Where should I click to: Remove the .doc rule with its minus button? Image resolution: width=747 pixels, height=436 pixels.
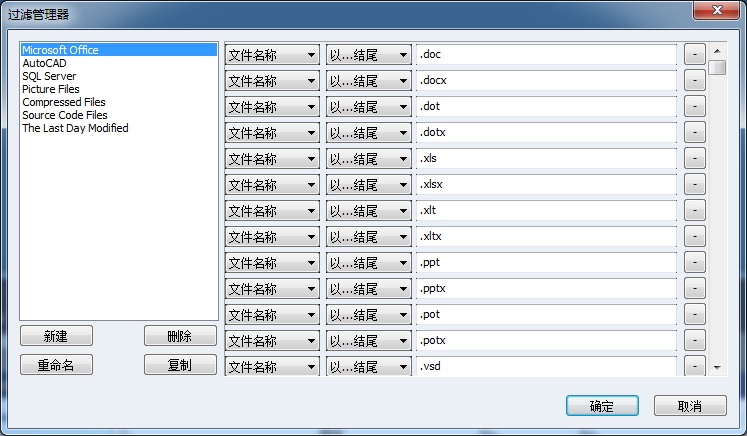click(x=695, y=54)
